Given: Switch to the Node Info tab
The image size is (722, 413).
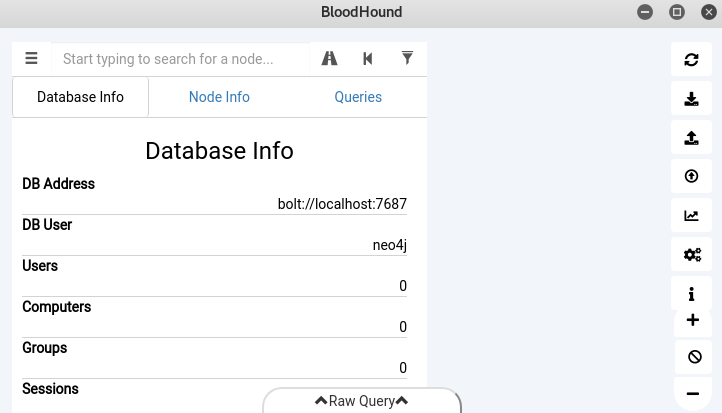Looking at the screenshot, I should [219, 97].
